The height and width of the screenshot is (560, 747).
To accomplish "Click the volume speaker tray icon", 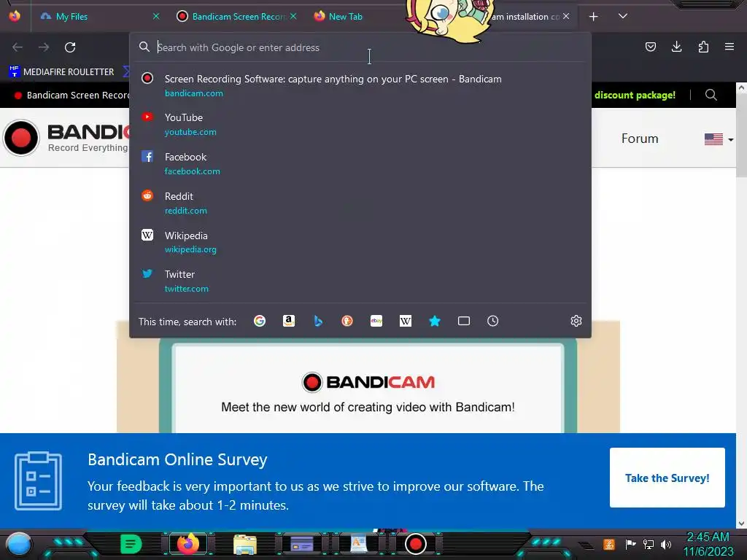I will point(666,544).
